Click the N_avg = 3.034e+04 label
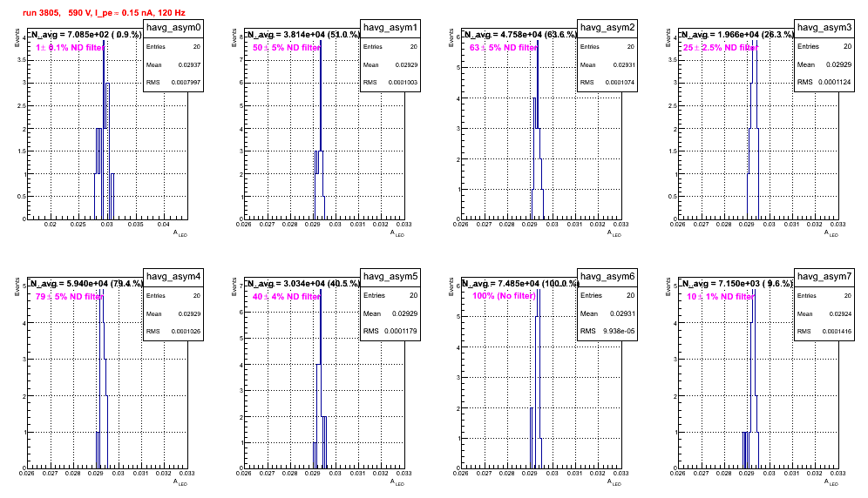 click(x=303, y=283)
